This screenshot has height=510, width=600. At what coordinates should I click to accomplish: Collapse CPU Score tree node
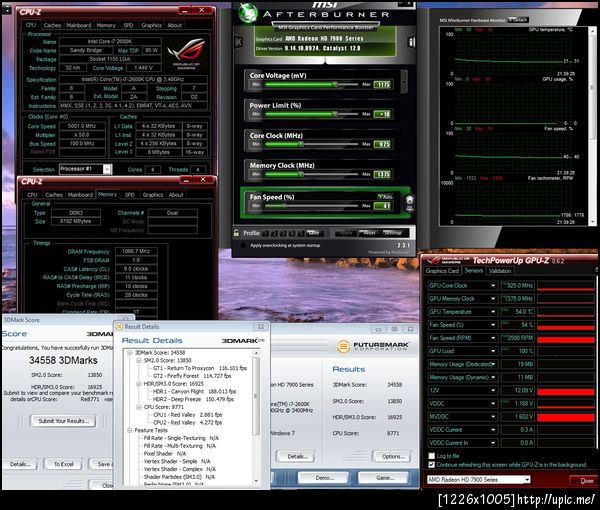tap(139, 407)
